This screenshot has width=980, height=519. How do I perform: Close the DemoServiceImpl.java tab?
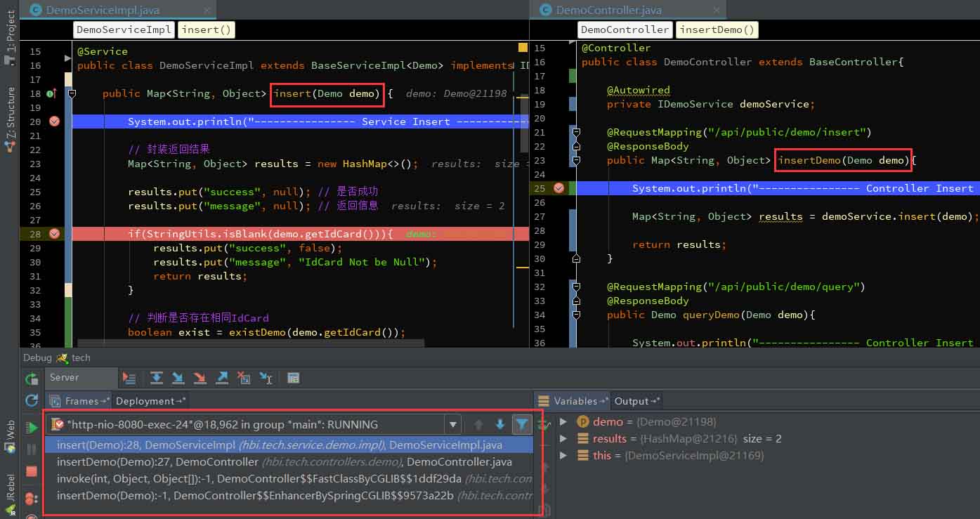click(x=207, y=10)
